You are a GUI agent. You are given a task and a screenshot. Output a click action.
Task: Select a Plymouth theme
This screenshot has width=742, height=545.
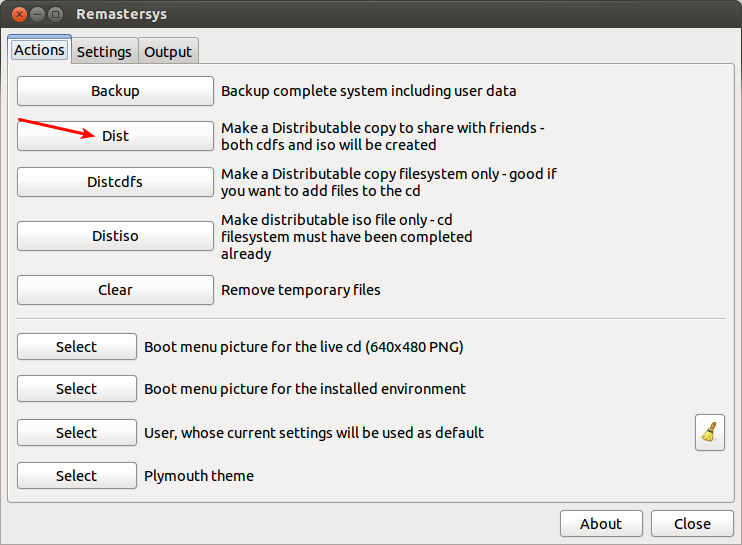pos(77,476)
